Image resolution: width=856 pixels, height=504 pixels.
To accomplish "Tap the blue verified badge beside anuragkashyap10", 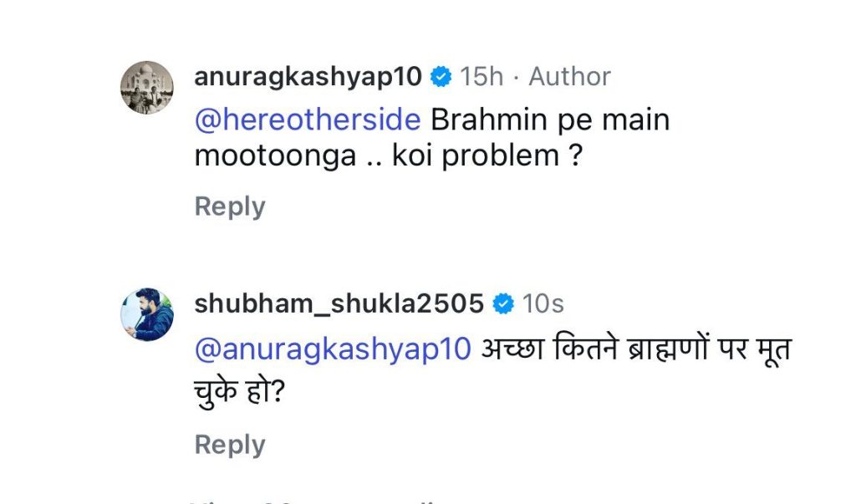I will 441,77.
